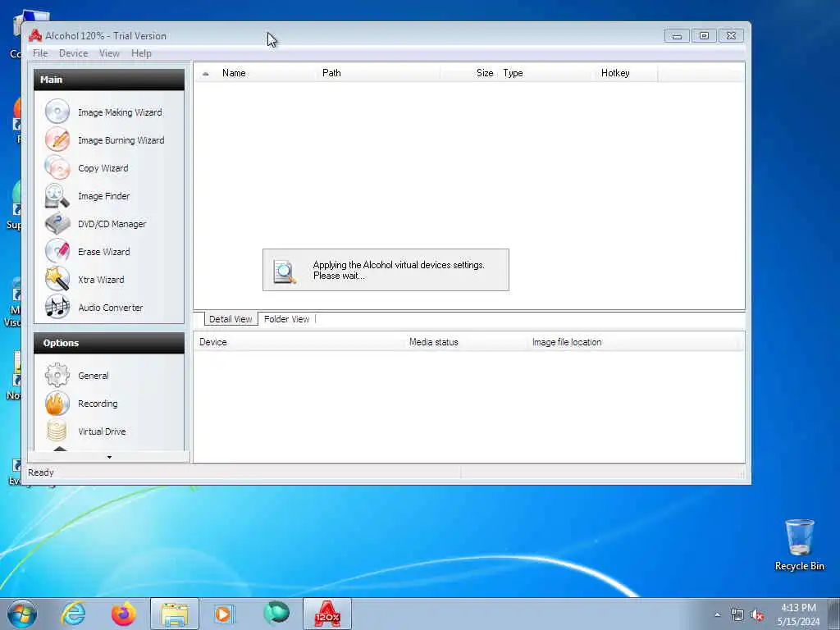Select the Image Burning Wizard label

point(121,140)
